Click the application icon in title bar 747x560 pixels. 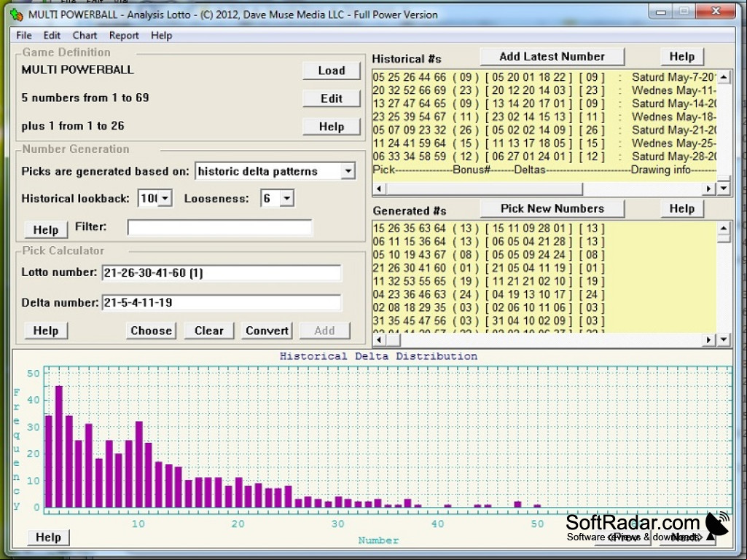point(17,15)
